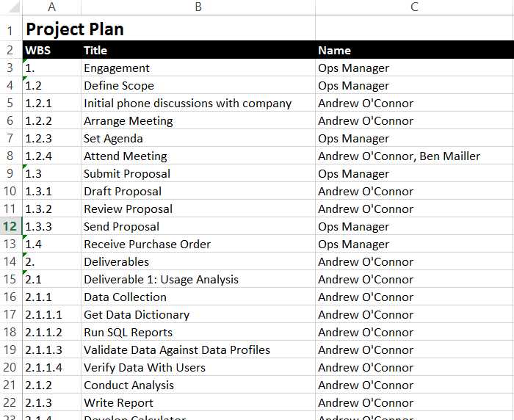Screen dimensions: 514x420
Task: Select cell containing Define Scope
Action: click(198, 86)
